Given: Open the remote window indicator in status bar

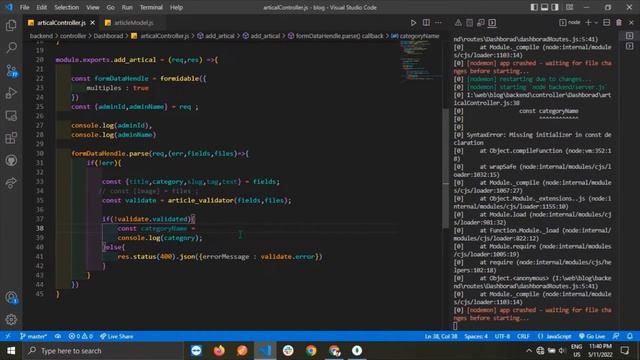Looking at the screenshot, I should (8, 336).
